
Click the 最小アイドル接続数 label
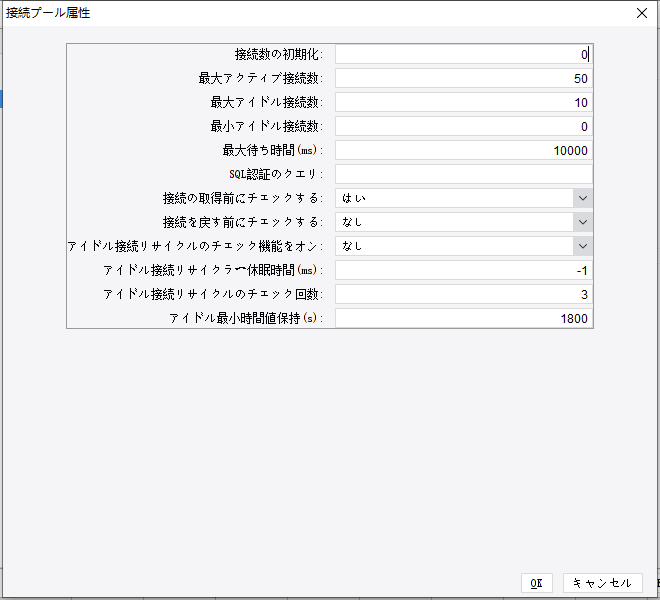[x=267, y=126]
